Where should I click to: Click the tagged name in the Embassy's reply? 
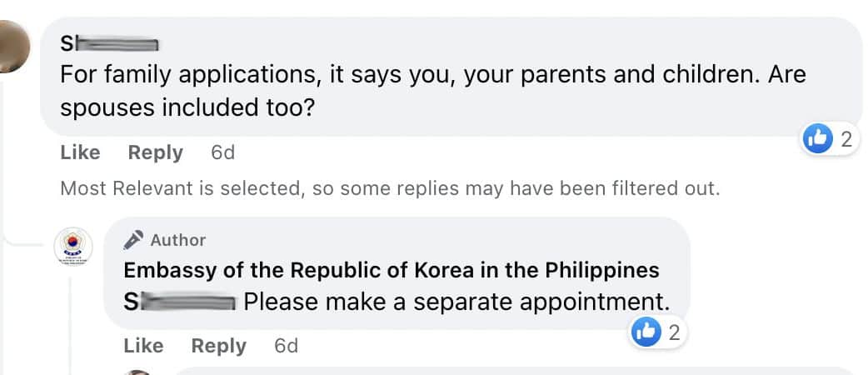(181, 300)
